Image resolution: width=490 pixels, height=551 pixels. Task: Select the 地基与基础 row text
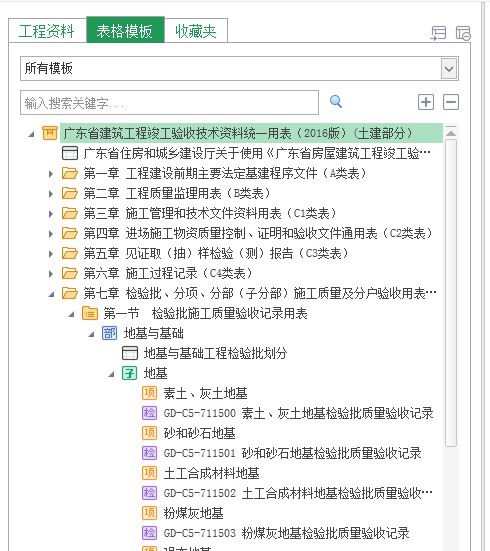pyautogui.click(x=154, y=333)
